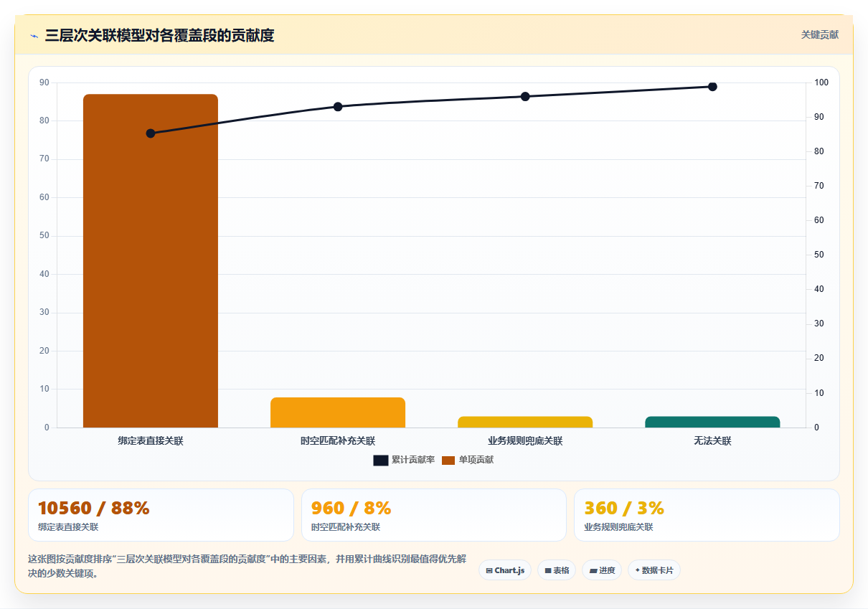Click the icon inside the 表格 tag

(x=548, y=571)
